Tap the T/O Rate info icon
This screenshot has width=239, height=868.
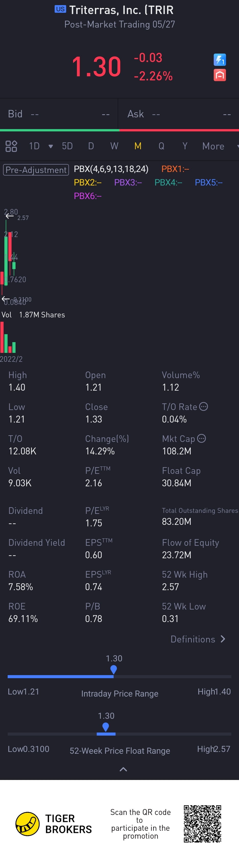[203, 407]
